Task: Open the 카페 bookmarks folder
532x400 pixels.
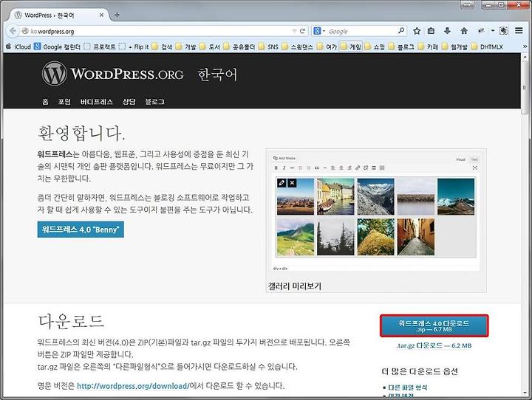Action: [x=428, y=46]
